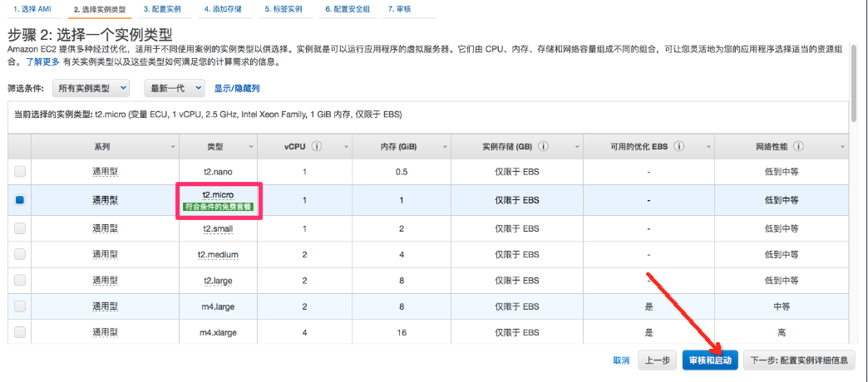Viewport: 868px width, 382px height.
Task: Click the 上一步 button
Action: click(x=658, y=360)
